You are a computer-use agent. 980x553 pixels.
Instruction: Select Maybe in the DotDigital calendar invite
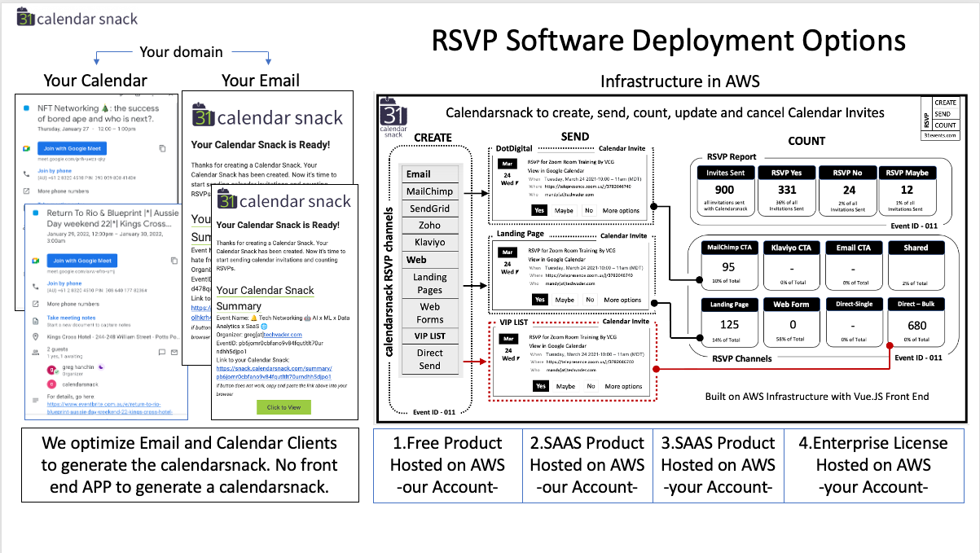pyautogui.click(x=564, y=211)
